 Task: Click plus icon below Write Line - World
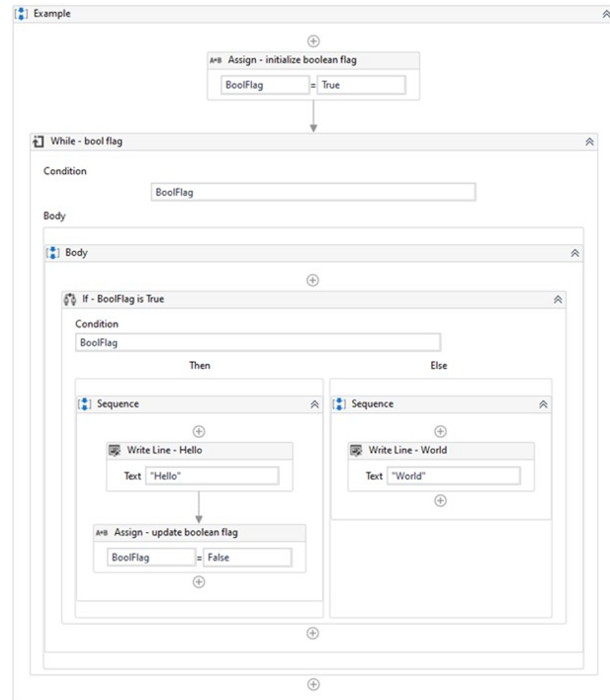click(440, 501)
